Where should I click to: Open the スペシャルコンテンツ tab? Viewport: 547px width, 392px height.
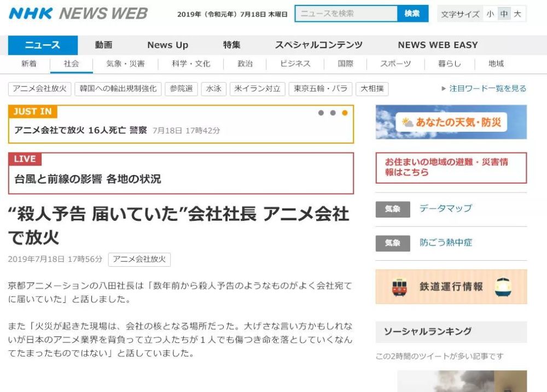pyautogui.click(x=319, y=45)
